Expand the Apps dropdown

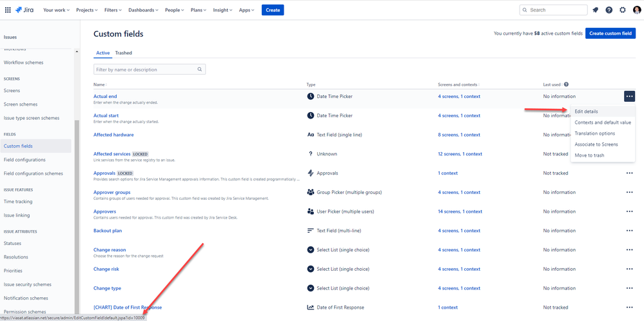coord(246,10)
